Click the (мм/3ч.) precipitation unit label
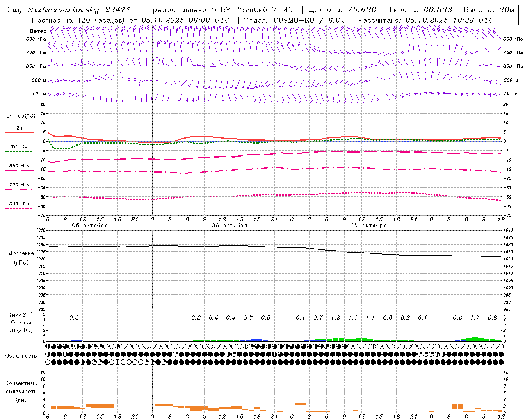The width and height of the screenshot is (525, 420). pos(21,315)
